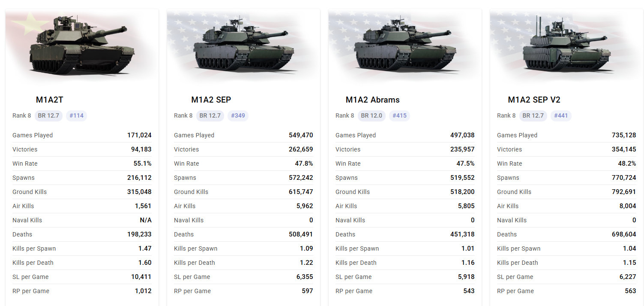Click the #114 ranking badge
Image resolution: width=644 pixels, height=306 pixels.
[76, 115]
